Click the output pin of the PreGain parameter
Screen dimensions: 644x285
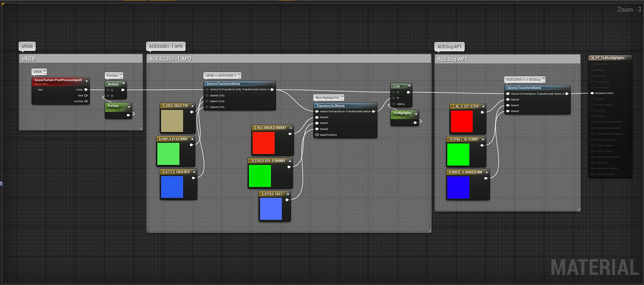[128, 115]
